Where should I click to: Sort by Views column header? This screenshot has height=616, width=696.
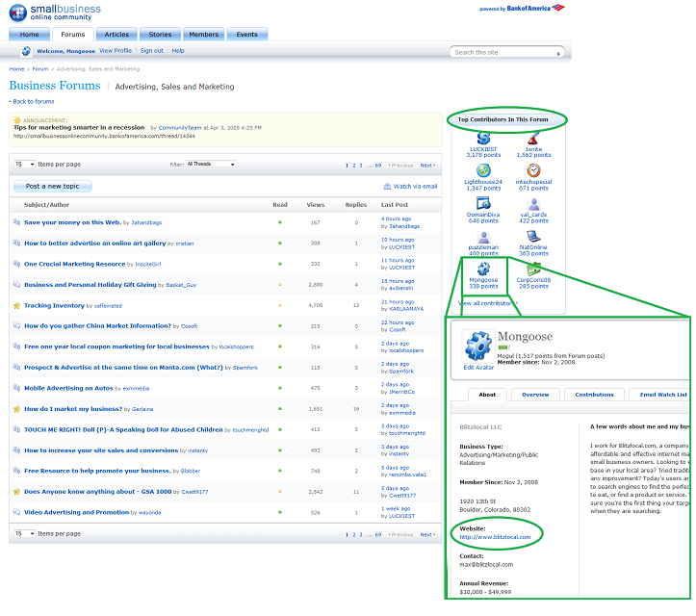pos(316,205)
